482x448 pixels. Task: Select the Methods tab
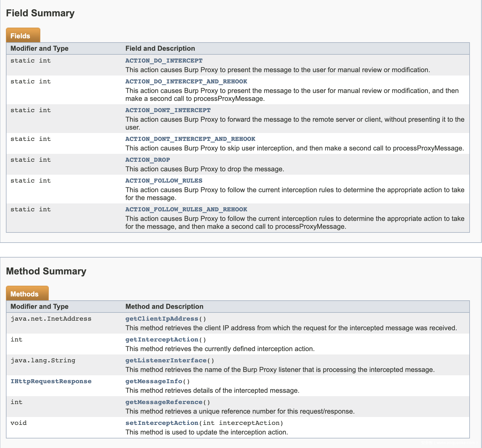click(25, 294)
